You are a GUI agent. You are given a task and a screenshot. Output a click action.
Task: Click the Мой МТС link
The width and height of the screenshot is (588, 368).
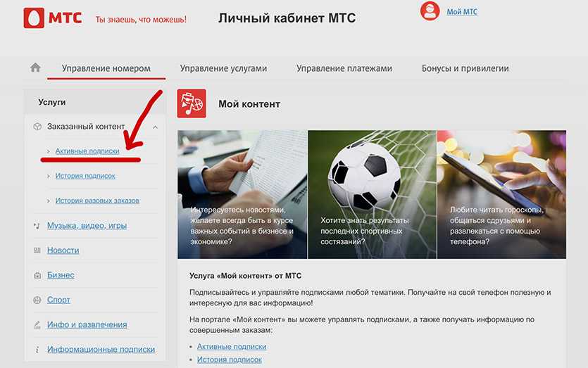point(462,12)
